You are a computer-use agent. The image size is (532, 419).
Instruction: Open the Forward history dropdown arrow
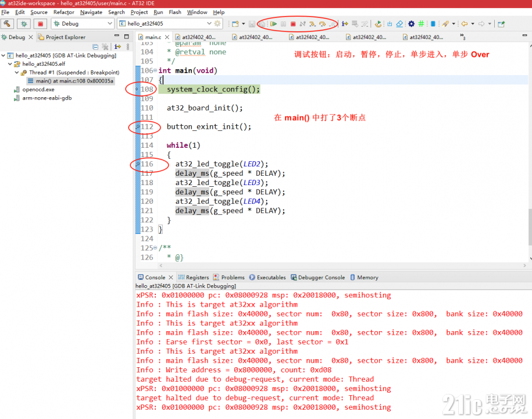click(490, 24)
